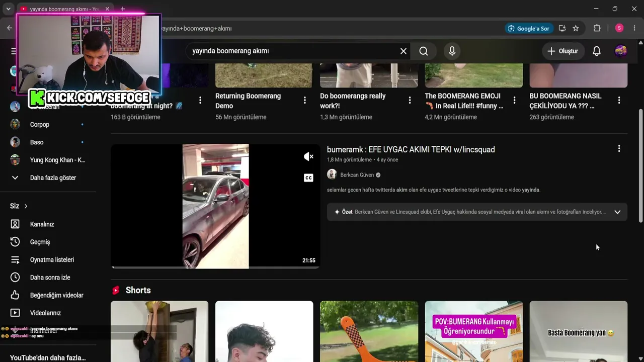Clear the YouTube search box text
This screenshot has height=362, width=644.
(x=404, y=51)
